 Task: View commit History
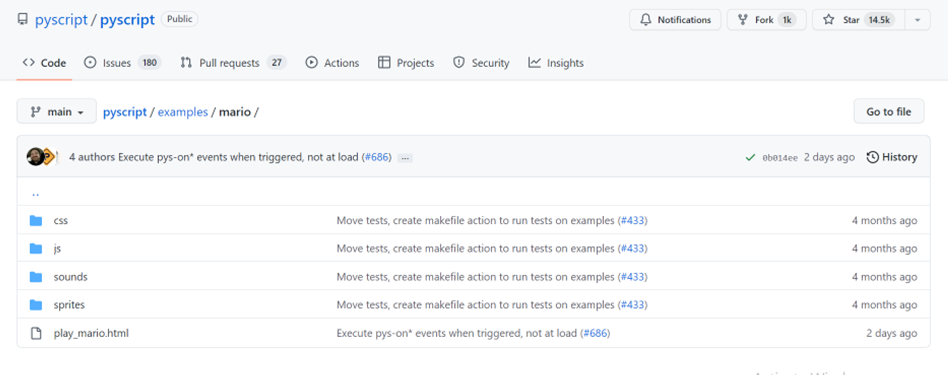(892, 157)
